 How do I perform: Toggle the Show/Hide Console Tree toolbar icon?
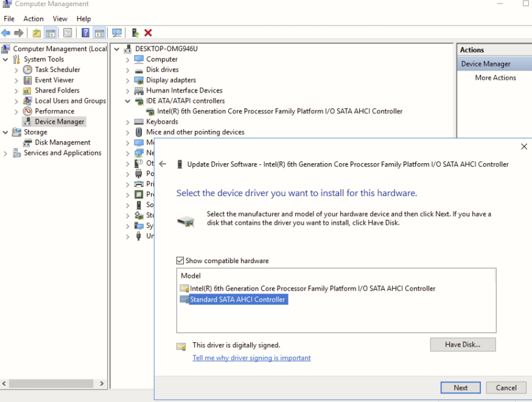(x=51, y=33)
